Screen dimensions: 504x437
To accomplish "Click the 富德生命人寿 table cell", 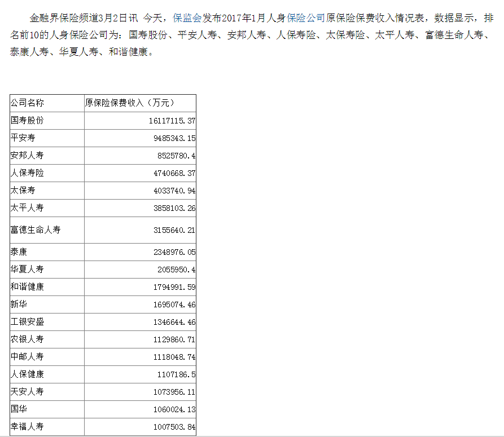I will 47,230.
